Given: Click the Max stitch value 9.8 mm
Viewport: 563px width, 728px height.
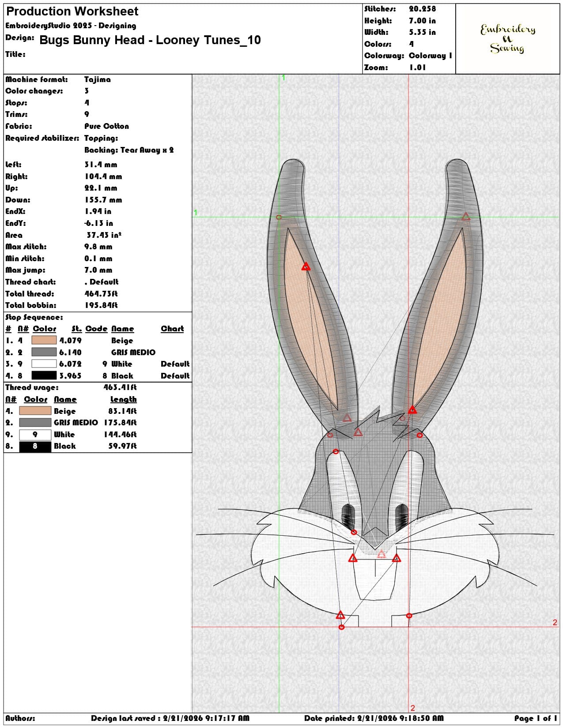Looking at the screenshot, I should (98, 247).
